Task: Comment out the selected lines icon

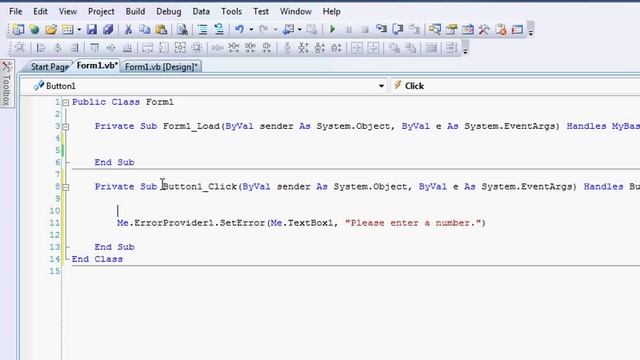Action: [202, 29]
